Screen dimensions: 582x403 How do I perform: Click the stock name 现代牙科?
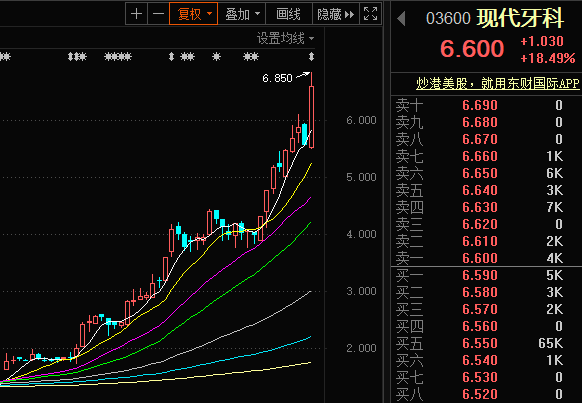(x=520, y=18)
